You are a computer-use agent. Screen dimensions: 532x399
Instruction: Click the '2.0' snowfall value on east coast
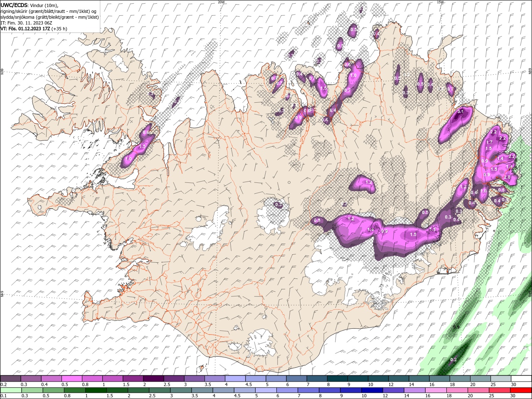[507, 177]
